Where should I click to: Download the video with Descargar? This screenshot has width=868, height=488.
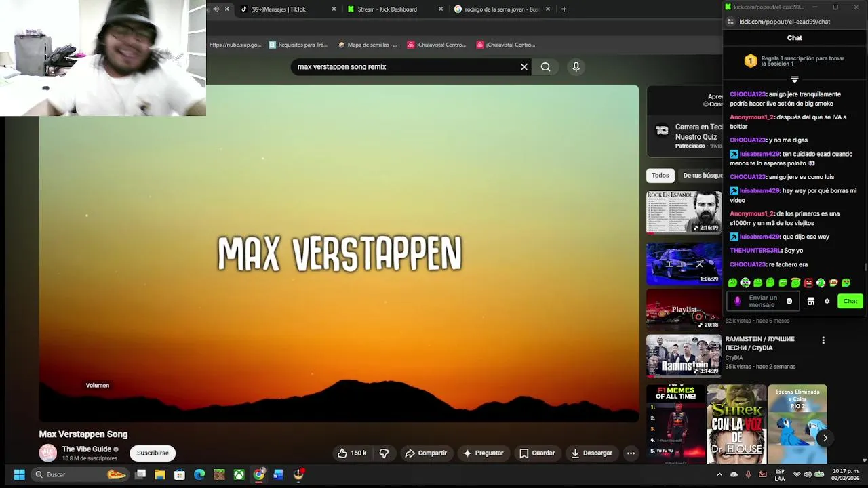point(591,453)
